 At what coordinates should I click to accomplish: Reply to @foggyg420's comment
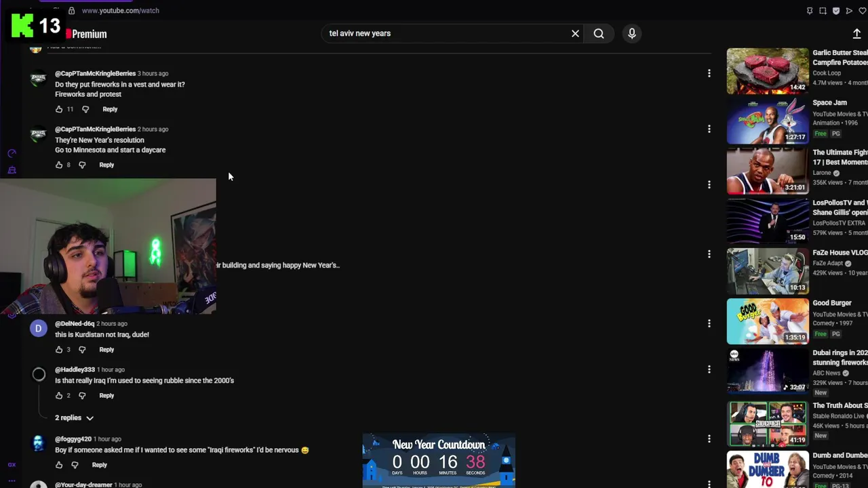99,465
